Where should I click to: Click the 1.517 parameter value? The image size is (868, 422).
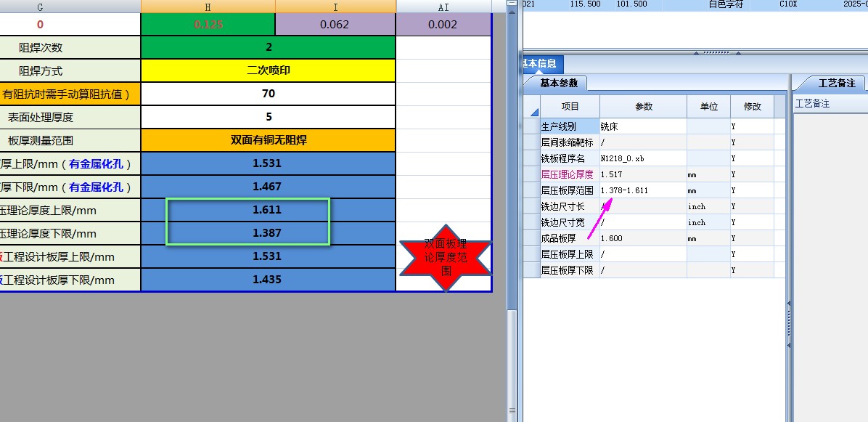[x=643, y=174]
